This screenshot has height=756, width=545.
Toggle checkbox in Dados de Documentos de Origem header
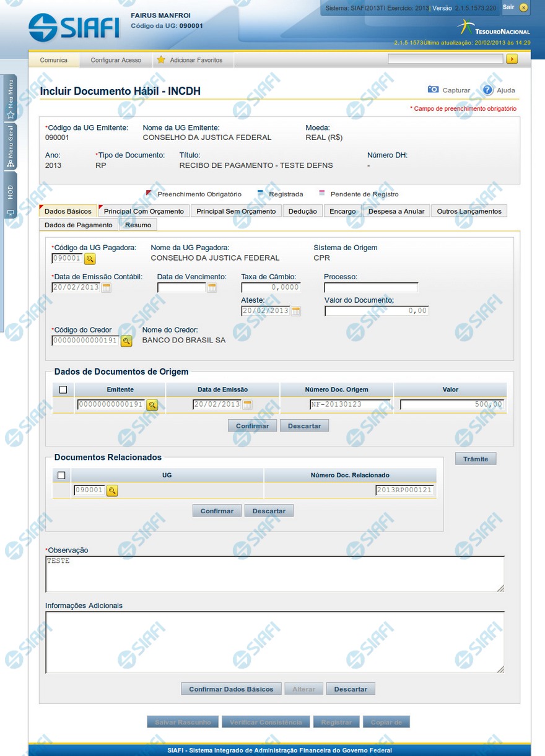(x=63, y=390)
